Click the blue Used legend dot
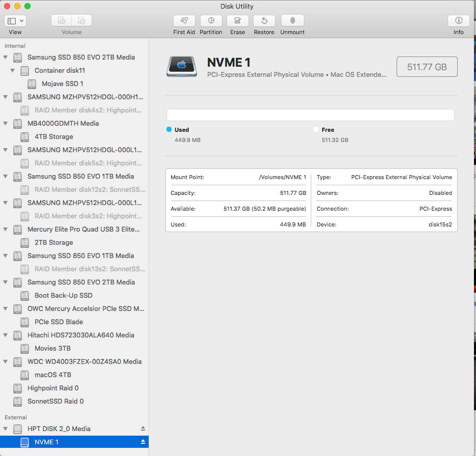This screenshot has height=456, width=476. [169, 129]
